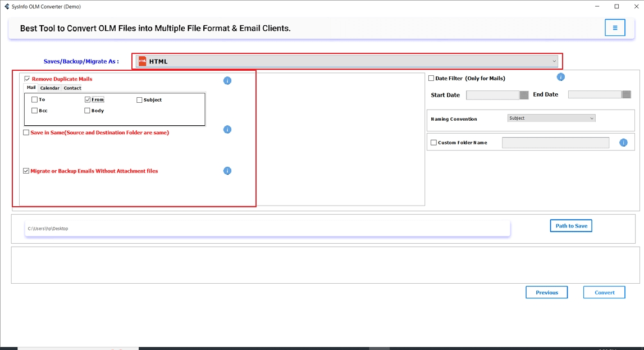Click the Previous button
644x350 pixels.
[x=547, y=293]
